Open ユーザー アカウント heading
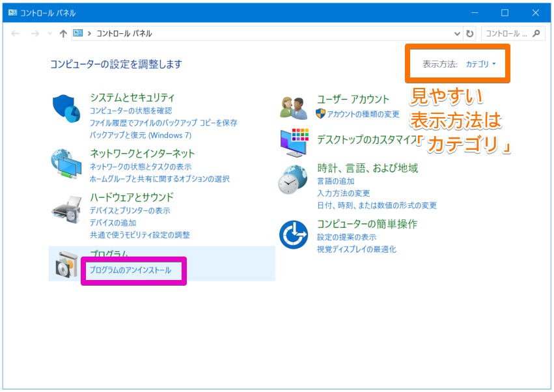554x392 pixels. coord(353,100)
